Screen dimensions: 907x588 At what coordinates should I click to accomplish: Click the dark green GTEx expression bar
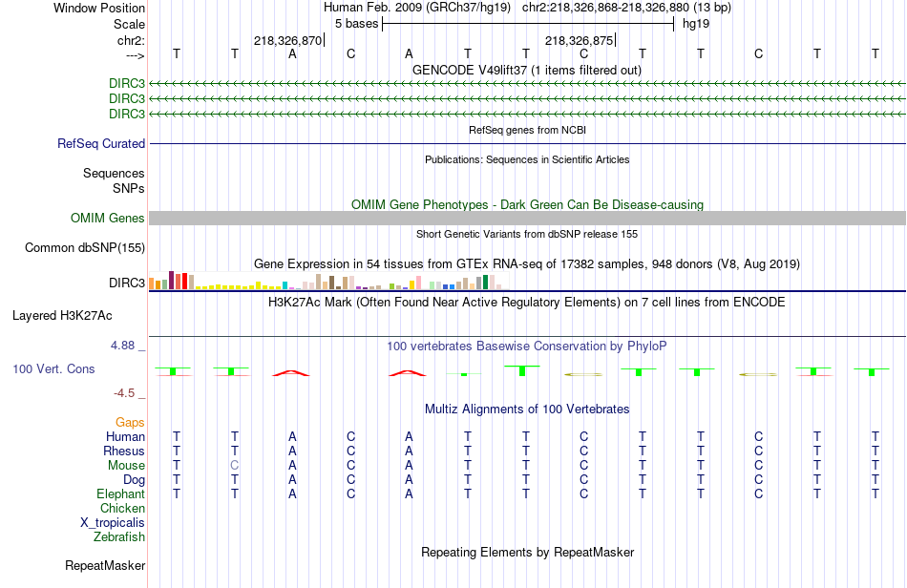tap(485, 283)
